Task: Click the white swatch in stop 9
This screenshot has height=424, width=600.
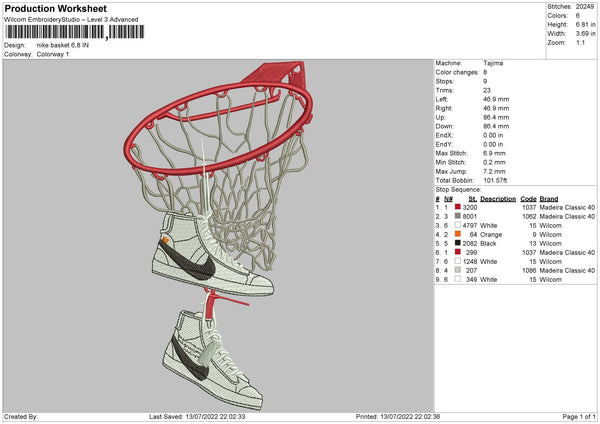Action: 458,279
